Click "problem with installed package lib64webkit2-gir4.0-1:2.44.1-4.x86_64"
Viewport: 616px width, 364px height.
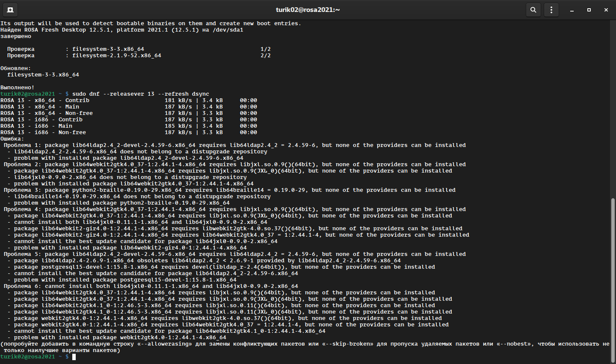tap(130, 248)
